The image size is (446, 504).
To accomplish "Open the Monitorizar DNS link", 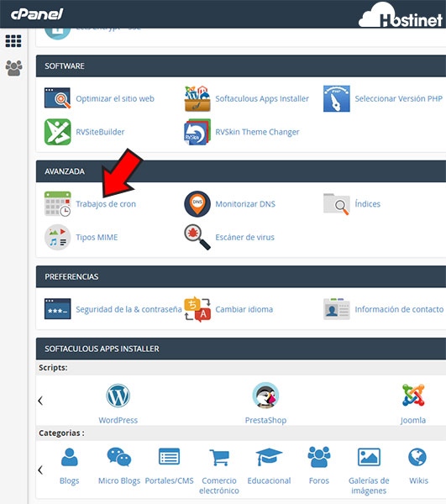I will pyautogui.click(x=245, y=204).
